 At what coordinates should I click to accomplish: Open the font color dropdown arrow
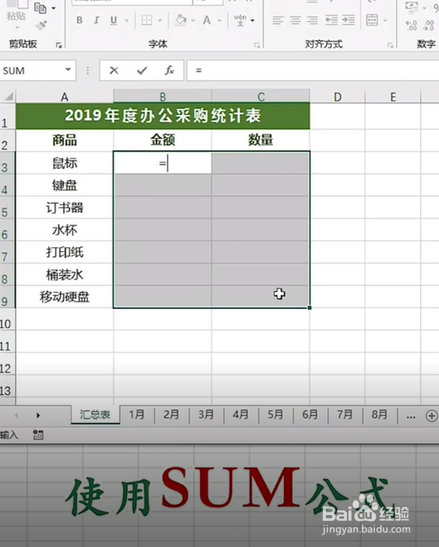click(x=220, y=21)
